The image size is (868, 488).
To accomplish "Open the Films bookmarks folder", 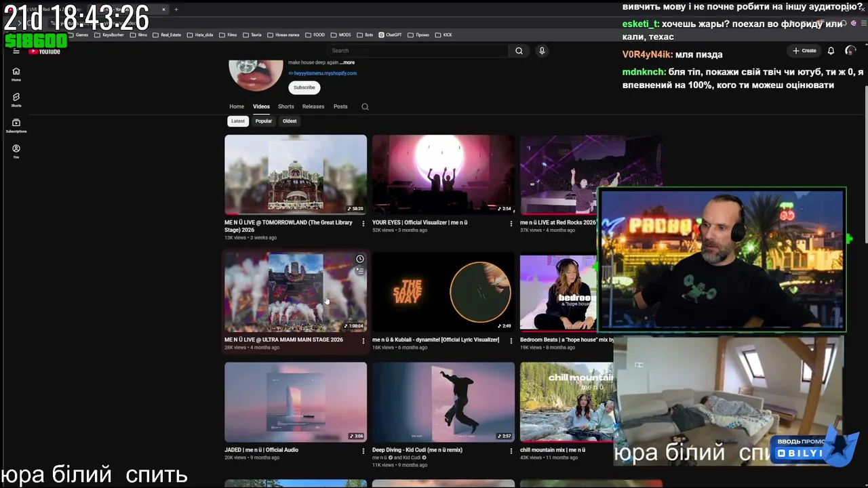I will click(x=228, y=35).
